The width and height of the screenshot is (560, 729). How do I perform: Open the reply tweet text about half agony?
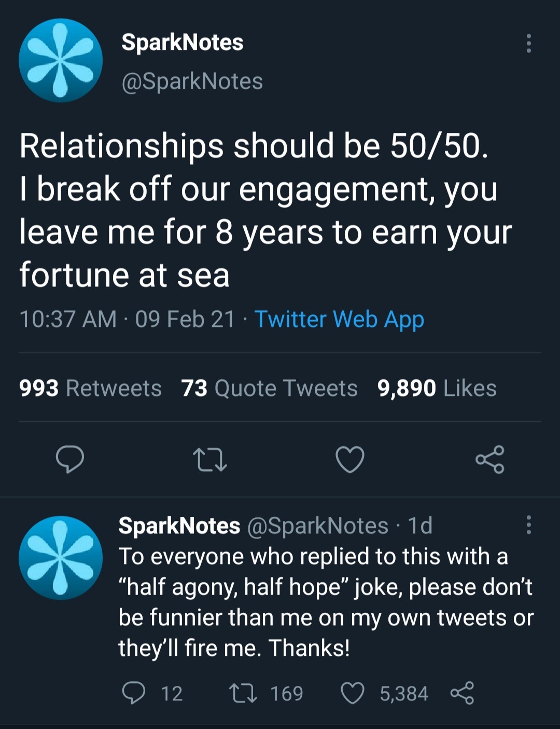tap(326, 602)
